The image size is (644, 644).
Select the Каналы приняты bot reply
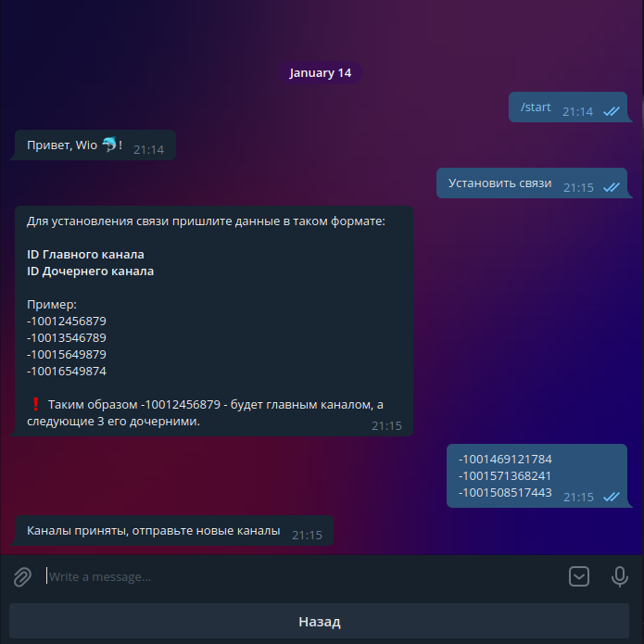coord(174,531)
